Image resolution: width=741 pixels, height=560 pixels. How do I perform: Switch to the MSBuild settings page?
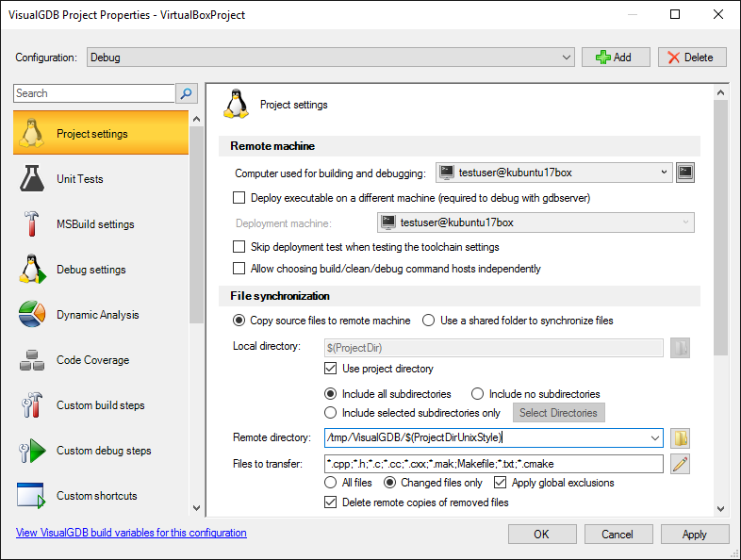(94, 224)
